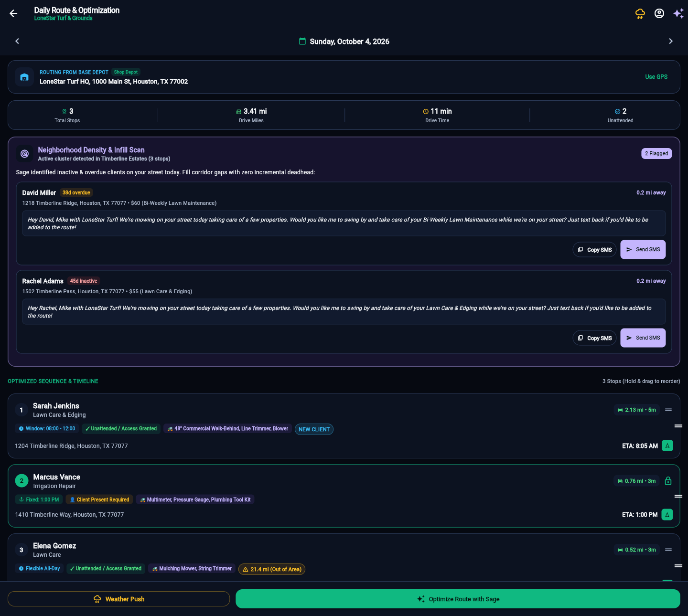The width and height of the screenshot is (688, 616).
Task: Open the Sage sparkle assistant icon
Action: coord(678,13)
